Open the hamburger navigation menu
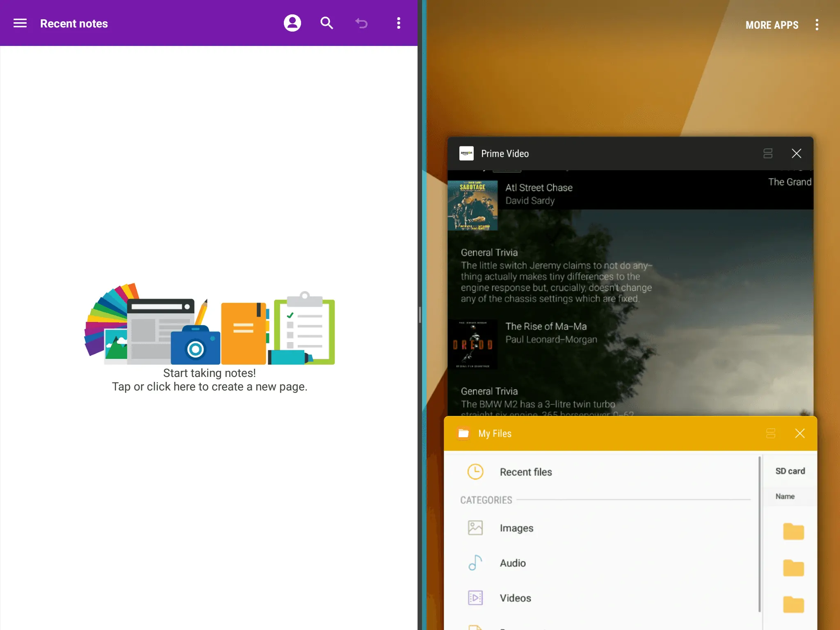The height and width of the screenshot is (630, 840). pyautogui.click(x=20, y=23)
